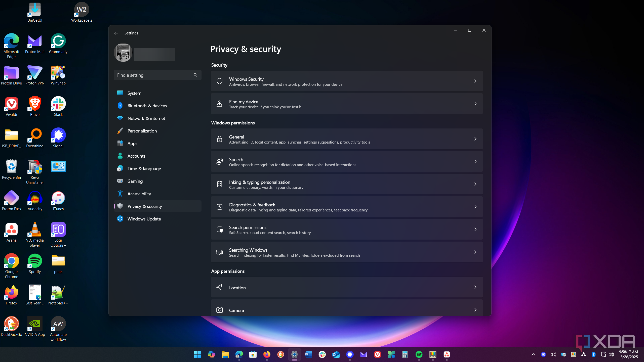This screenshot has width=644, height=362.
Task: Open Audacity desktop shortcut
Action: point(35,201)
